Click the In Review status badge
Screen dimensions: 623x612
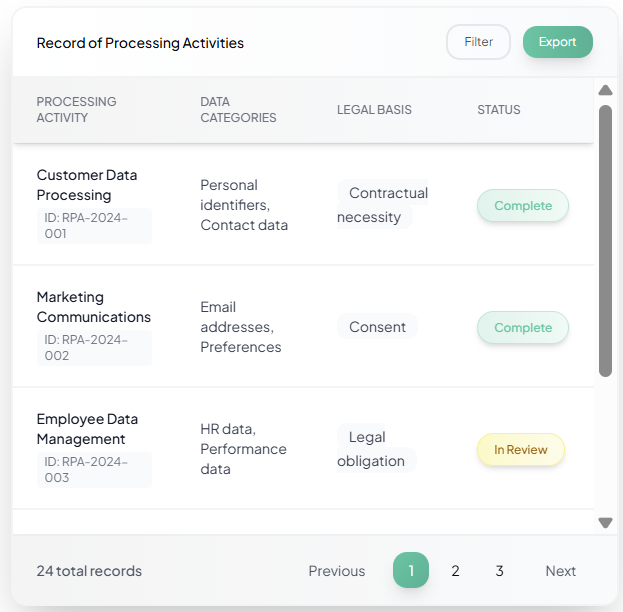[x=520, y=450]
